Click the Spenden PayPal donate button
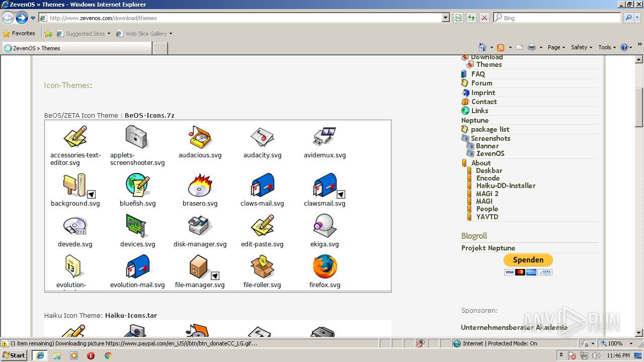Screen dimensions: 644x362 [528, 260]
